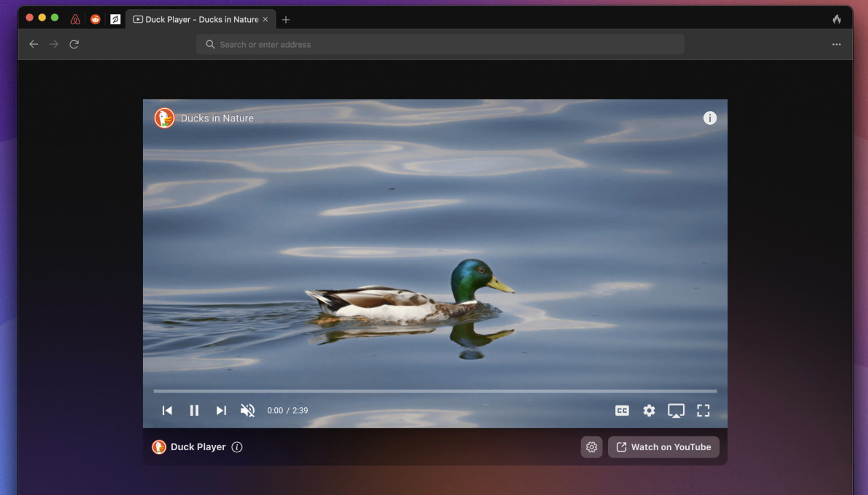868x495 pixels.
Task: Show Duck Player info tooltip
Action: click(x=237, y=447)
